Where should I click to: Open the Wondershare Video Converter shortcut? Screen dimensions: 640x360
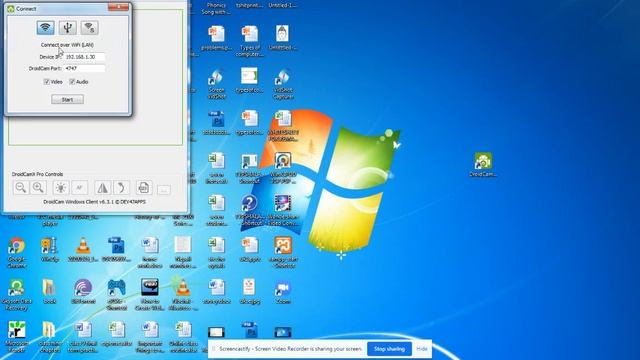click(283, 210)
